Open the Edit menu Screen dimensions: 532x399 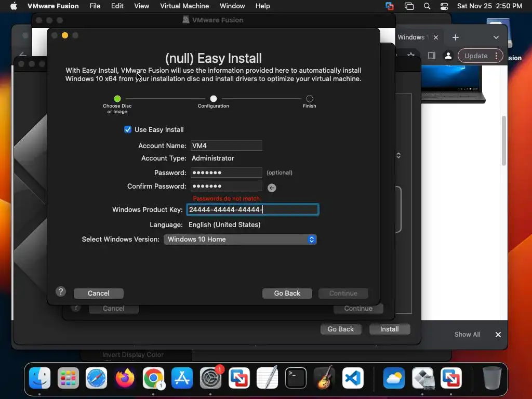[117, 6]
